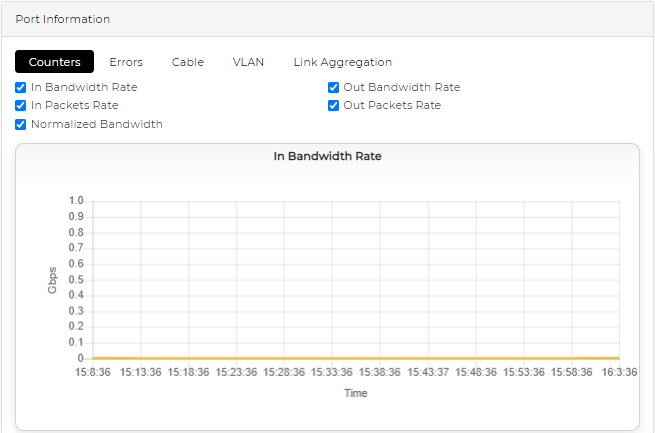Screen dimensions: 655x433
Task: Click the 16:3:36 time axis label
Action: tap(618, 373)
